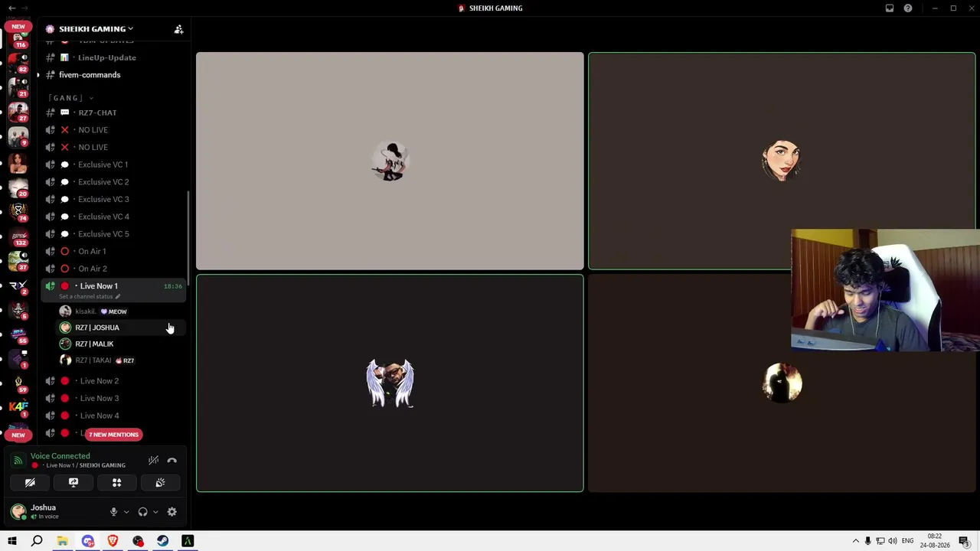Focus the winged avatar participant tile
This screenshot has height=551, width=980.
pyautogui.click(x=390, y=383)
